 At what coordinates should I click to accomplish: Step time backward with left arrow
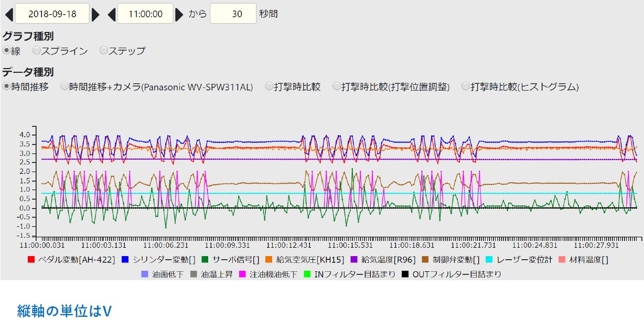(x=111, y=14)
